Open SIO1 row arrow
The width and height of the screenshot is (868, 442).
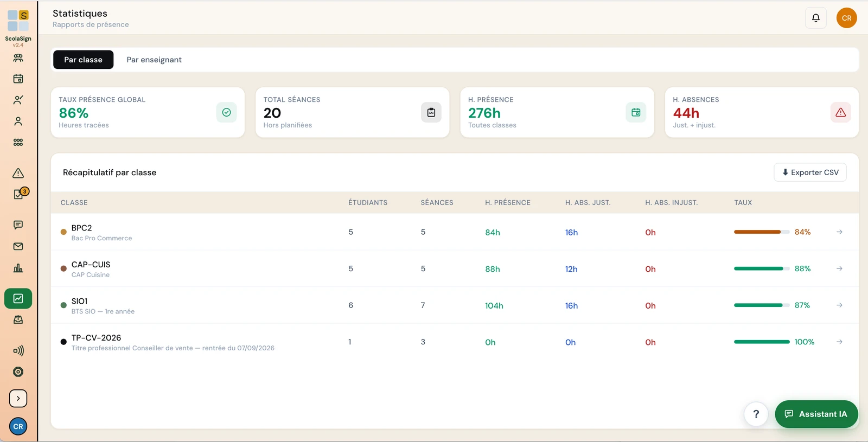point(839,305)
